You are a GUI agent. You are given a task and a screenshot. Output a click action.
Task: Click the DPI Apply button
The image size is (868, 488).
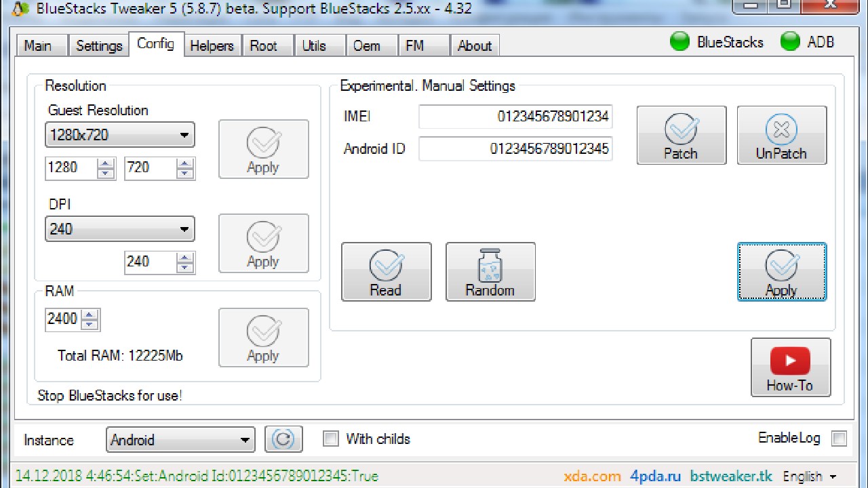(x=263, y=243)
